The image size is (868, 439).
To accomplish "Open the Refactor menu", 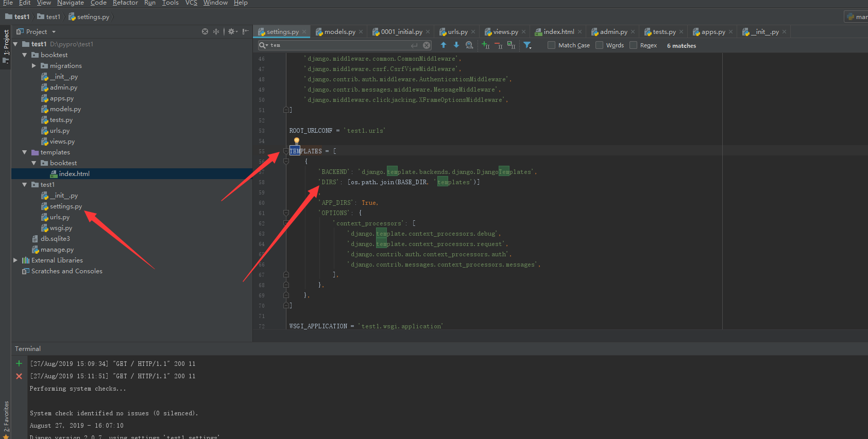I will coord(125,3).
